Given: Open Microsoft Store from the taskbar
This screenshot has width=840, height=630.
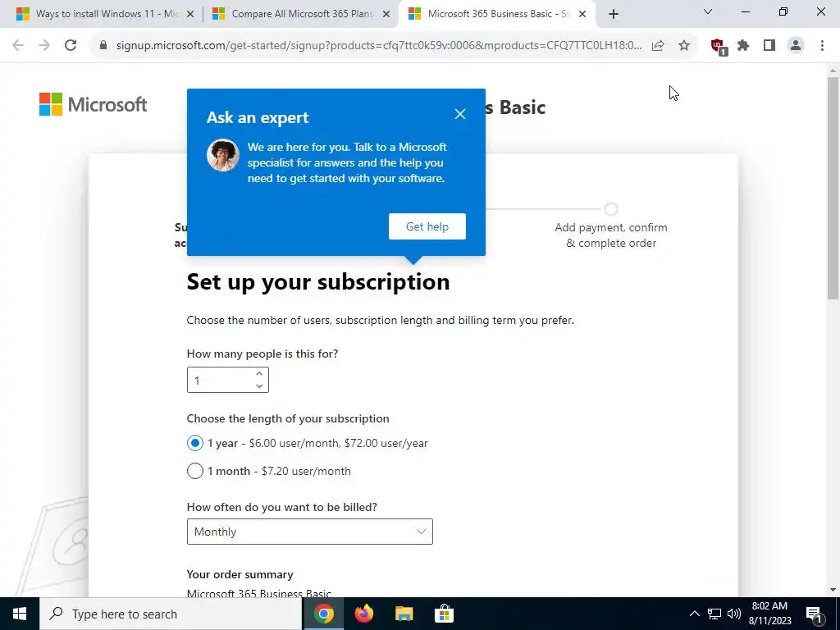Looking at the screenshot, I should point(444,614).
